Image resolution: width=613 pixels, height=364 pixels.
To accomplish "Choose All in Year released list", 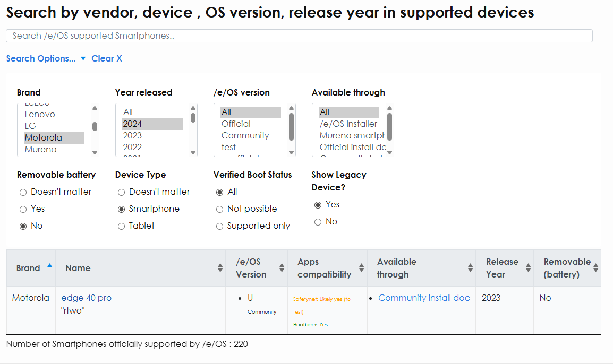I will pyautogui.click(x=152, y=112).
